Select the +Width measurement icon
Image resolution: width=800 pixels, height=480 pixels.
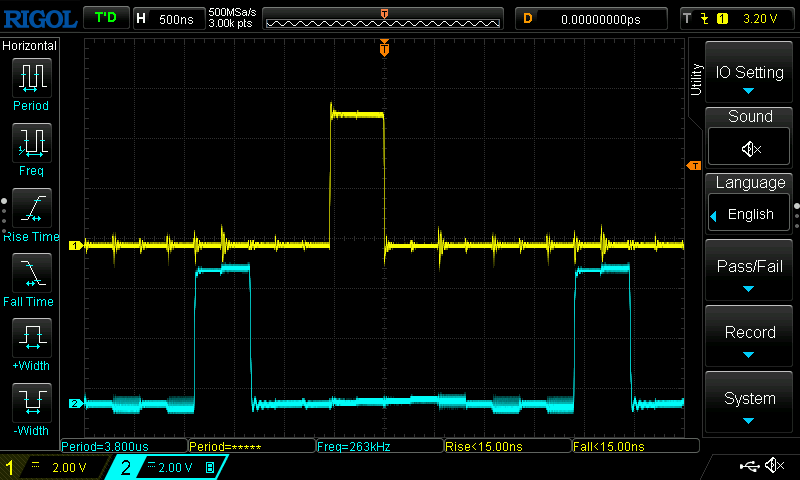tap(31, 338)
